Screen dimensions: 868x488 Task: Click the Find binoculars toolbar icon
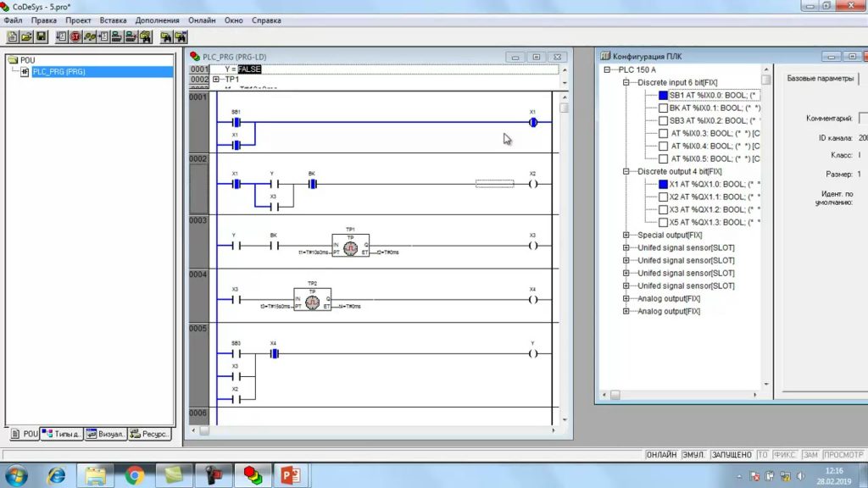coord(165,37)
